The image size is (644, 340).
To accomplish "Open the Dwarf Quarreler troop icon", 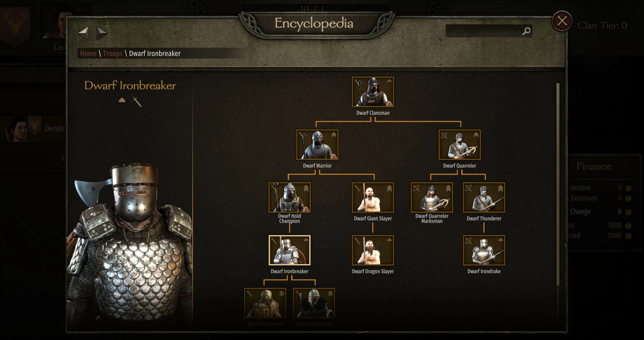I will click(460, 144).
